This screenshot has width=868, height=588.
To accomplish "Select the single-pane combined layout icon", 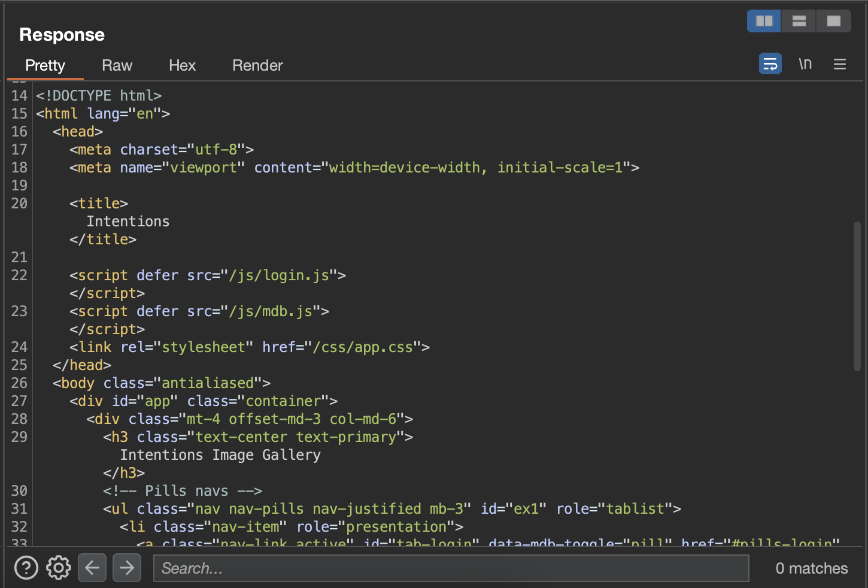I will click(x=833, y=22).
